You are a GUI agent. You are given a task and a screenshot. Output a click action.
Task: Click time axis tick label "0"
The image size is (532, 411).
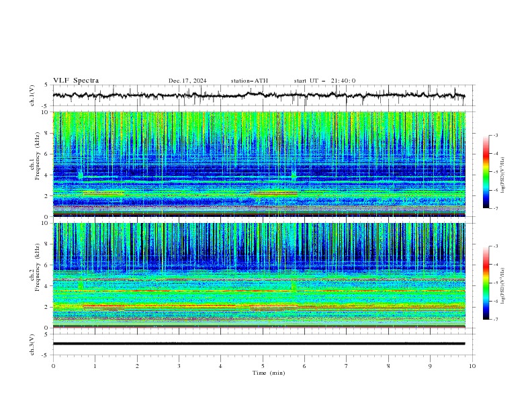click(x=53, y=366)
